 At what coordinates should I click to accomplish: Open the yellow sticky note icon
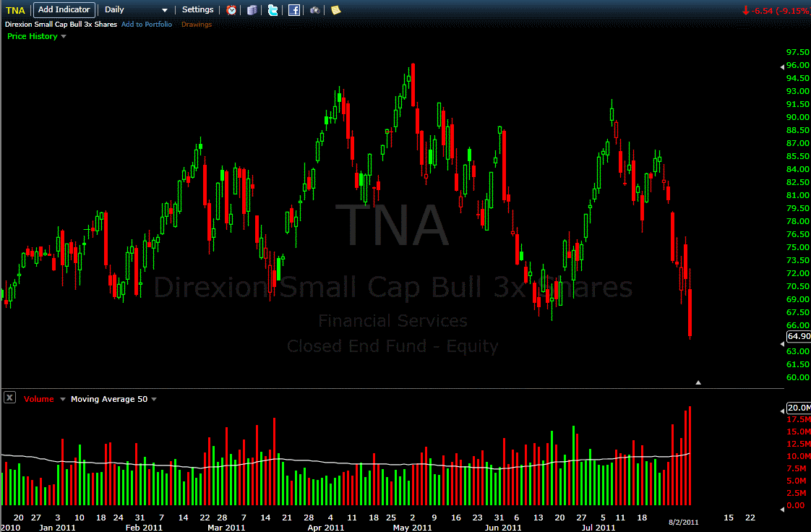[335, 10]
